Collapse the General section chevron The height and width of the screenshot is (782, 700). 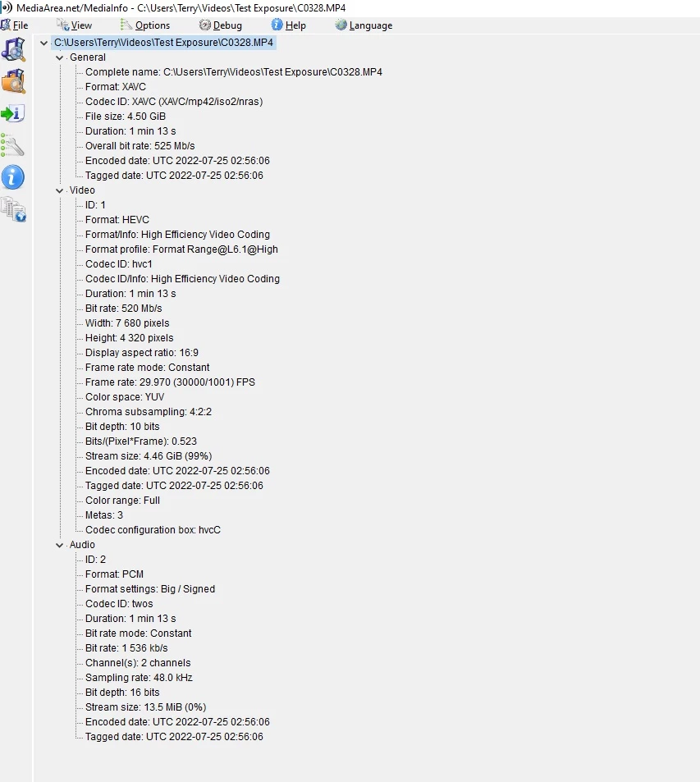(x=59, y=58)
